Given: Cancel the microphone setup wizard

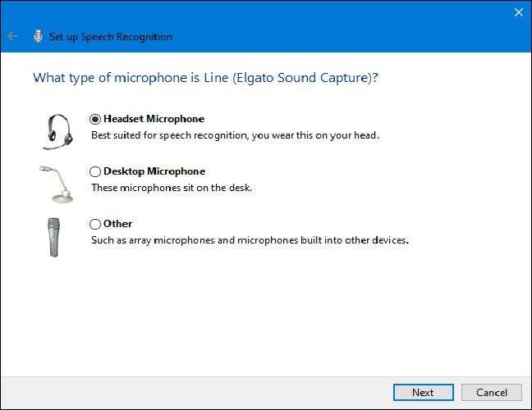Looking at the screenshot, I should [x=491, y=392].
